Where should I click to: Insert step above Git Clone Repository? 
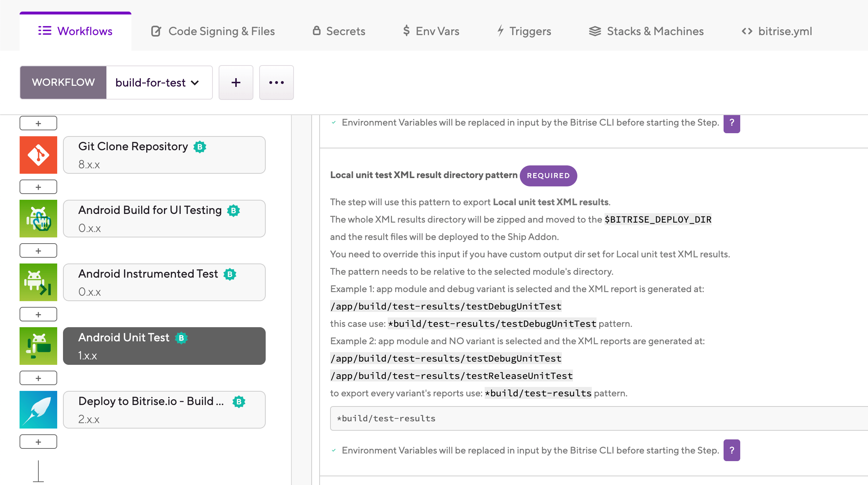(x=38, y=123)
